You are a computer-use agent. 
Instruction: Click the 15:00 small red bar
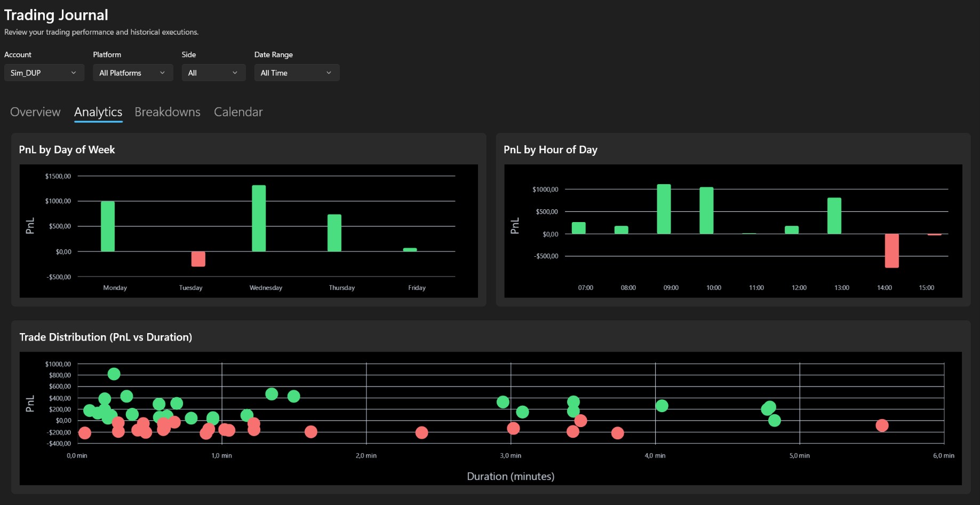934,234
